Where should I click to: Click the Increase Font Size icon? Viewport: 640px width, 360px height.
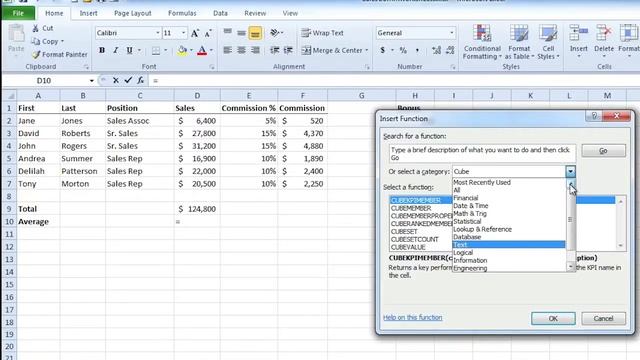tap(195, 33)
